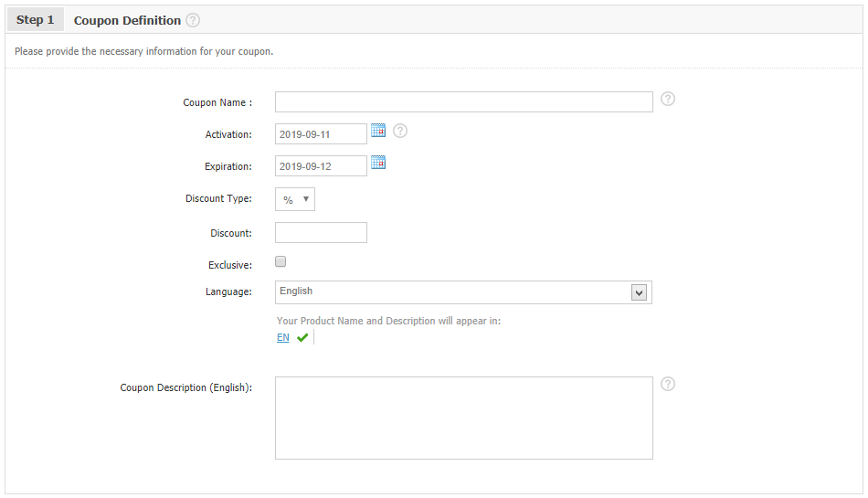
Task: Click help icon beside Coupon Definition heading
Action: 193,20
